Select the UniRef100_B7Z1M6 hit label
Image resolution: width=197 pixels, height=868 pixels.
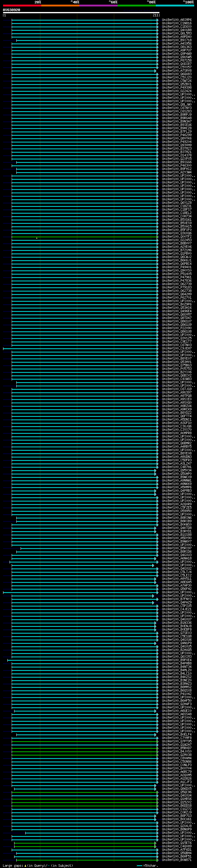(x=177, y=250)
